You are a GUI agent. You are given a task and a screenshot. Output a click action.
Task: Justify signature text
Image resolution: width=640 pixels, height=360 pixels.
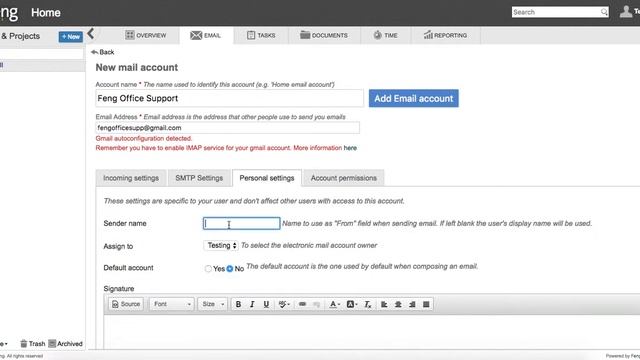(426, 304)
